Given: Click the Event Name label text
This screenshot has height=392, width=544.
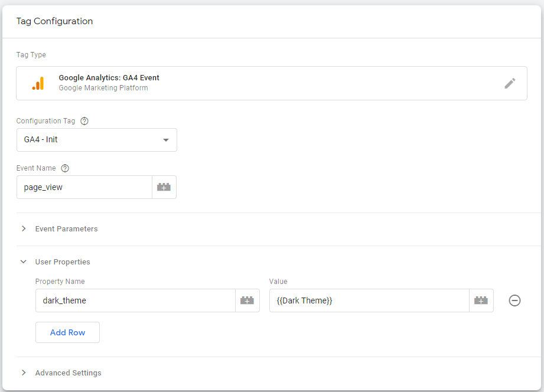Looking at the screenshot, I should coord(36,168).
